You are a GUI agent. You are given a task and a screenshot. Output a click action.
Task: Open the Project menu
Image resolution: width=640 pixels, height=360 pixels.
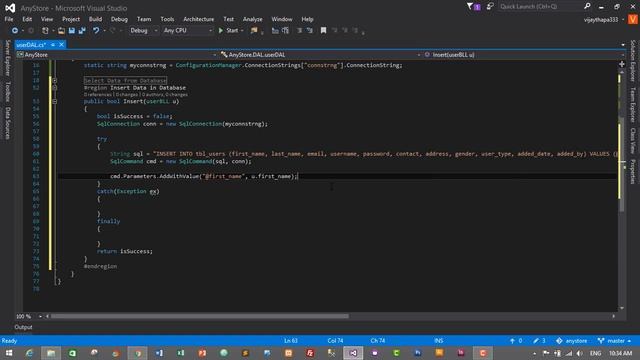(71, 19)
